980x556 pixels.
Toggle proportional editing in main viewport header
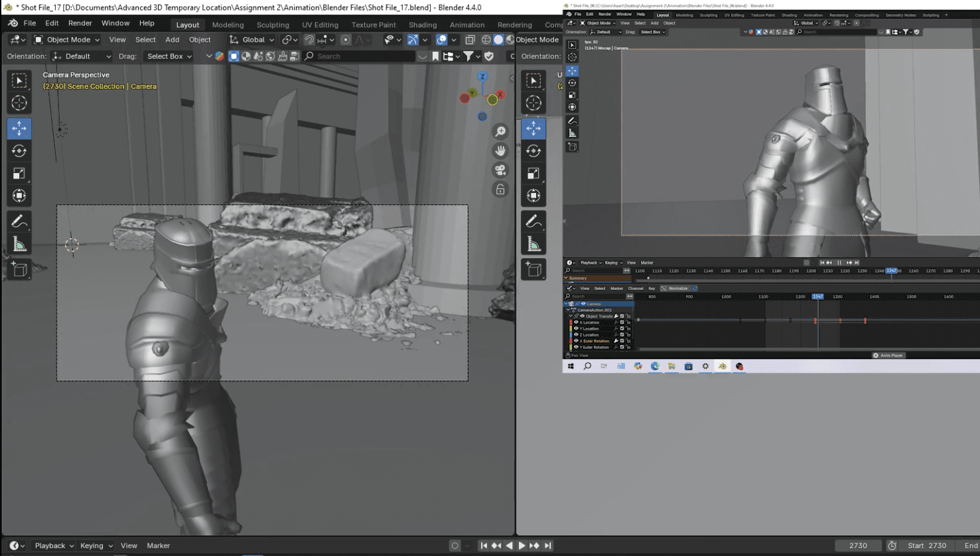(x=346, y=40)
